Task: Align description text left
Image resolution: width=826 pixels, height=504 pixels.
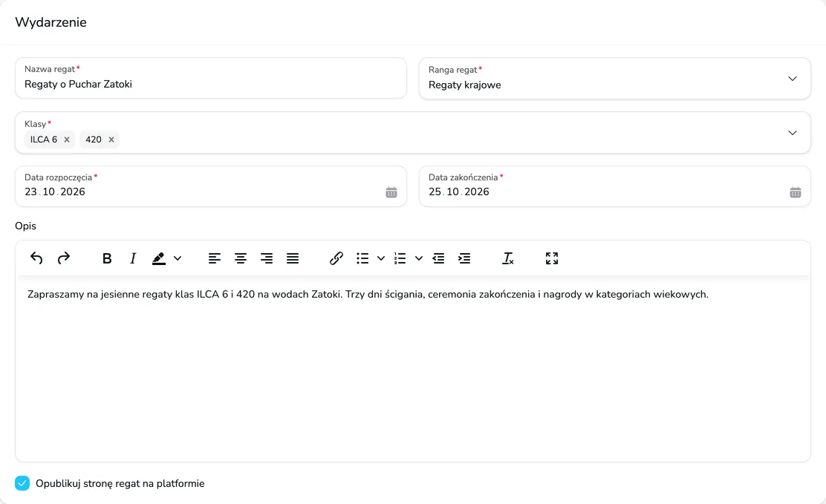Action: tap(215, 258)
